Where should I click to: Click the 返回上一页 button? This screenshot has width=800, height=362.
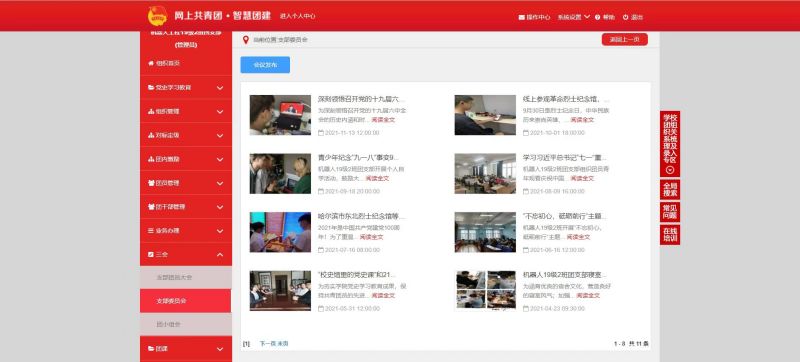point(624,40)
